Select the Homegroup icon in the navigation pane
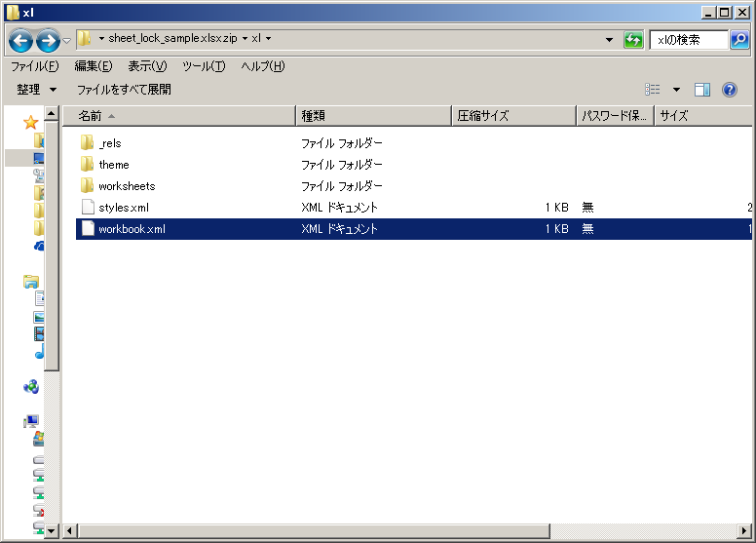The width and height of the screenshot is (756, 543). (31, 387)
